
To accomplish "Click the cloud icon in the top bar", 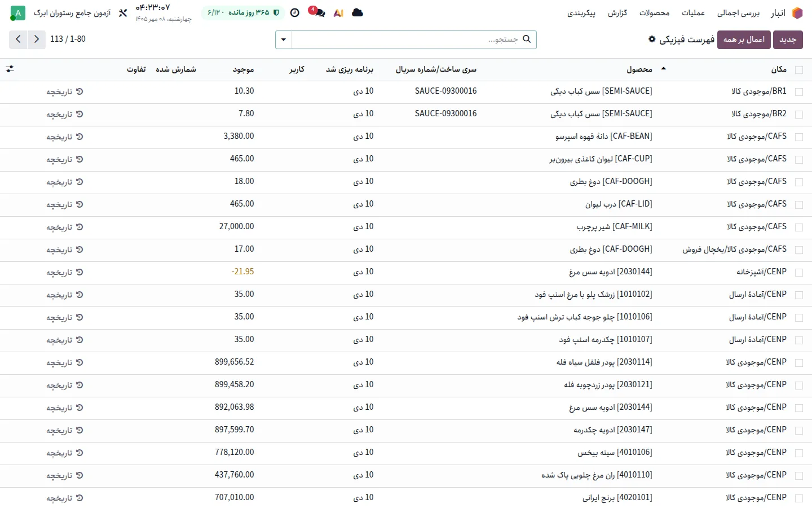I will (358, 12).
